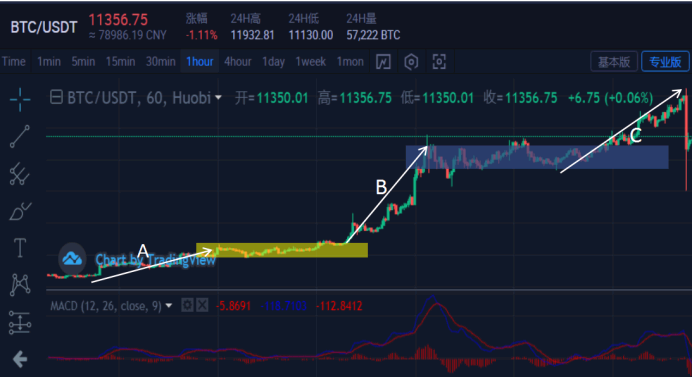692x378 pixels.
Task: Open chart settings hexagon icon
Action: pos(411,62)
